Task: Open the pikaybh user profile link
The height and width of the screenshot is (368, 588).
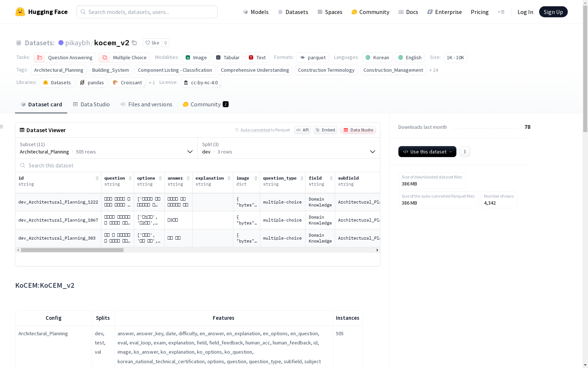Action: coord(78,43)
